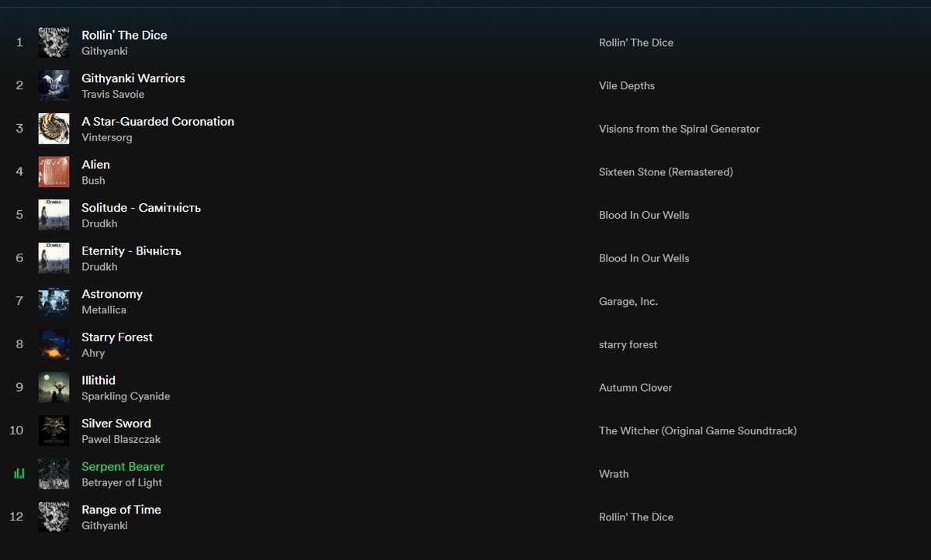This screenshot has width=931, height=560.
Task: Click the album art thumbnail for Rollin' The Dice track
Action: (54, 43)
